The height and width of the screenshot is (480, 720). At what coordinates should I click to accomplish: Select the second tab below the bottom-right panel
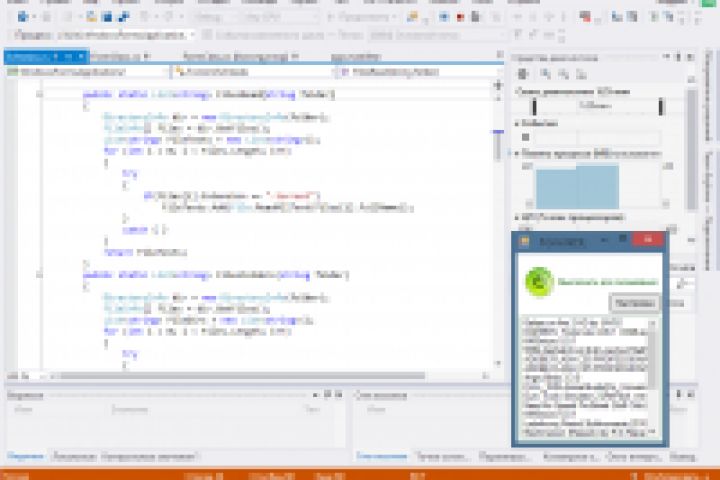(x=443, y=456)
